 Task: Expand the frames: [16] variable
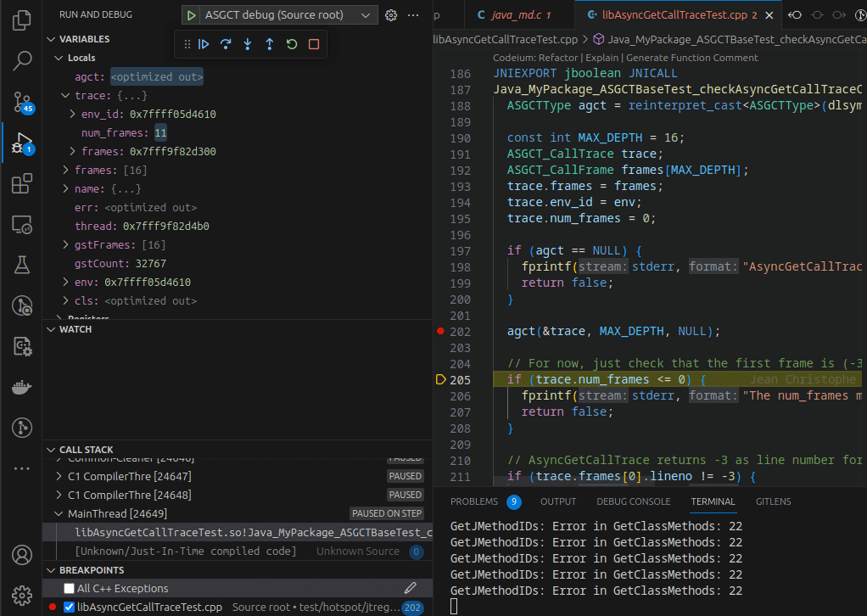65,171
